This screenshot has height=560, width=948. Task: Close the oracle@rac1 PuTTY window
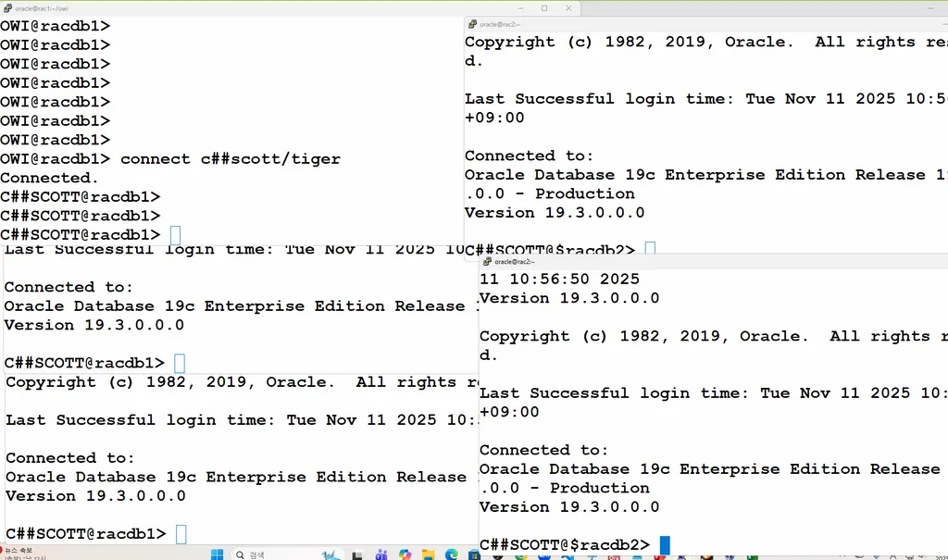[x=568, y=8]
